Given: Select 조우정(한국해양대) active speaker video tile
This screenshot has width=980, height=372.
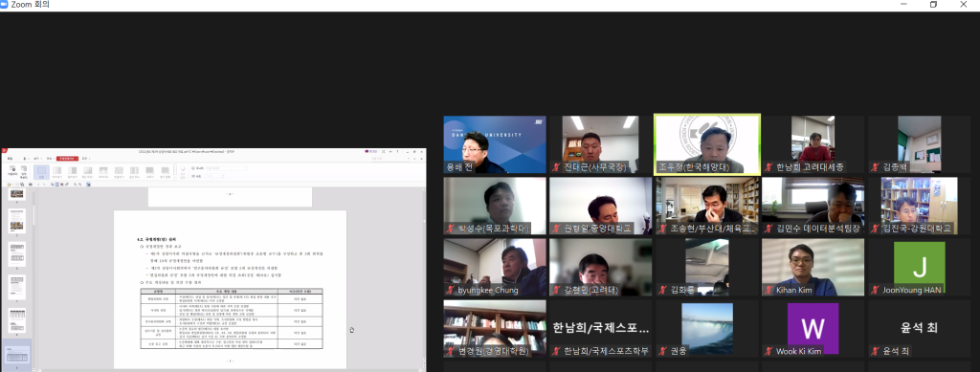Looking at the screenshot, I should [707, 144].
